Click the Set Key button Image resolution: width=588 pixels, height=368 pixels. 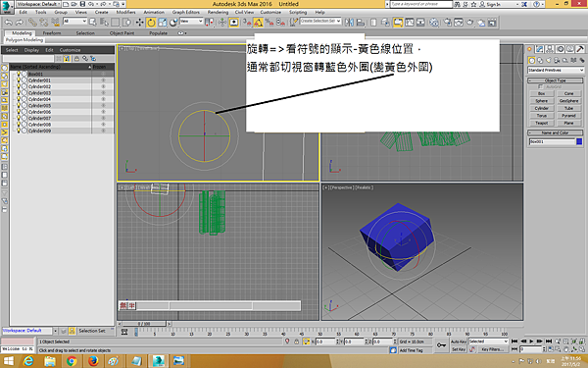(459, 349)
